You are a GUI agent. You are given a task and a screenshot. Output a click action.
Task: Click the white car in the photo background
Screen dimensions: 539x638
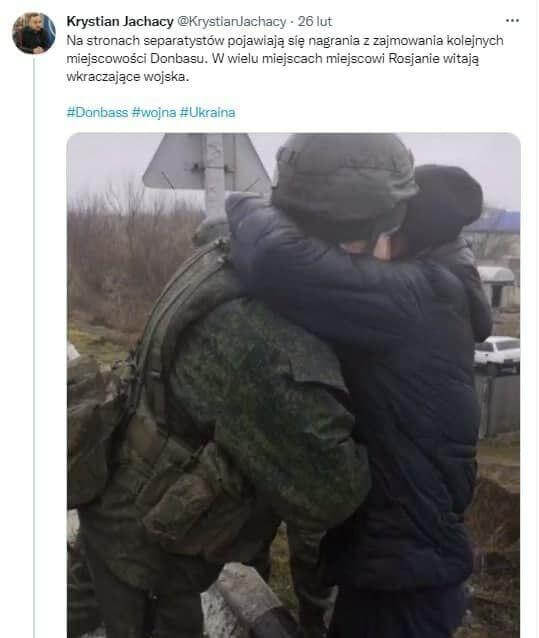pyautogui.click(x=497, y=350)
